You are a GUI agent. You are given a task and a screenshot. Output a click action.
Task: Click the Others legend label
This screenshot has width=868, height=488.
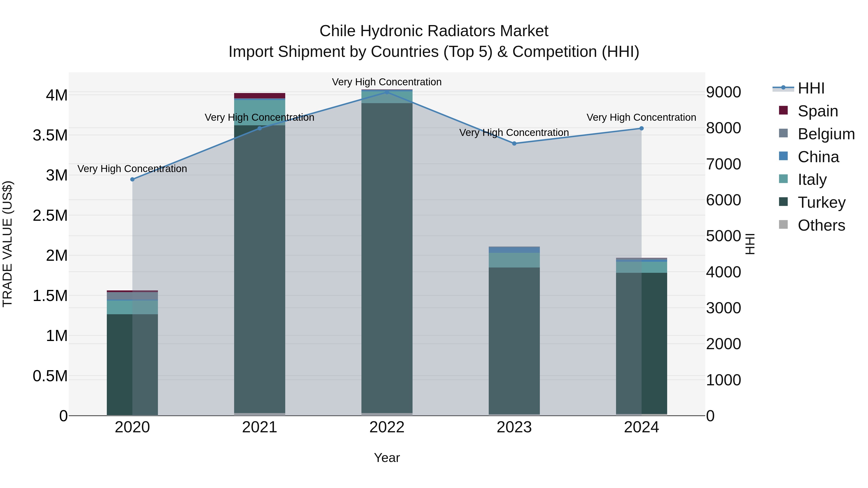click(821, 225)
